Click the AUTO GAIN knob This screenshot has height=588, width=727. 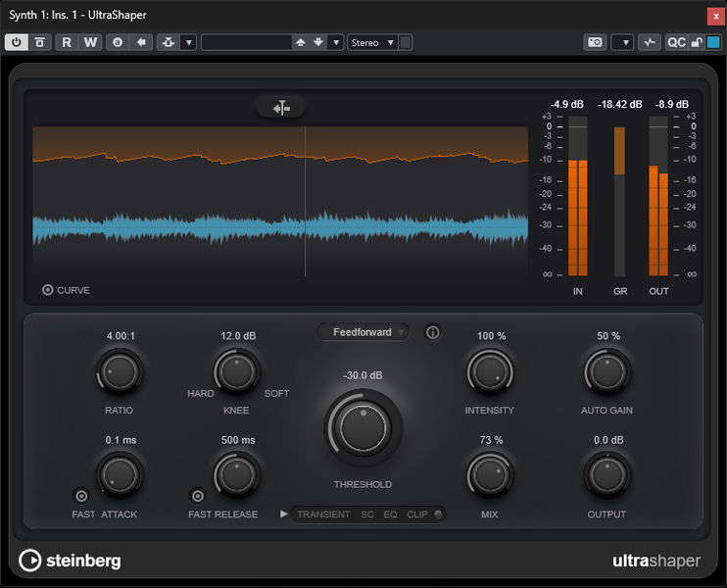[607, 371]
